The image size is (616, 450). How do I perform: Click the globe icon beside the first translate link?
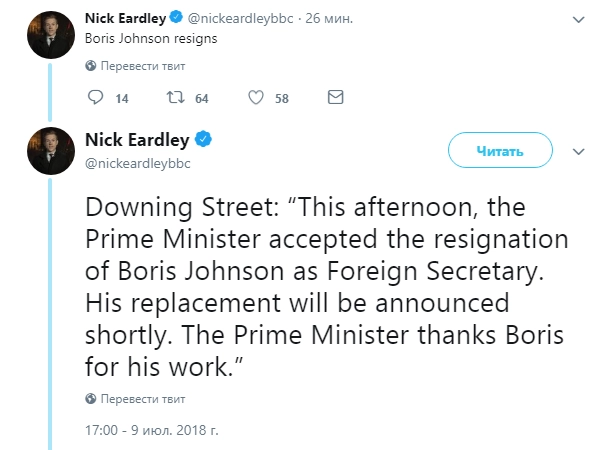91,66
